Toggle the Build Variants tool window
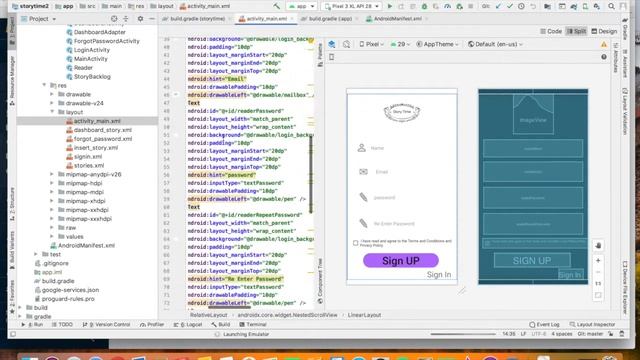Image resolution: width=640 pixels, height=360 pixels. [x=12, y=250]
